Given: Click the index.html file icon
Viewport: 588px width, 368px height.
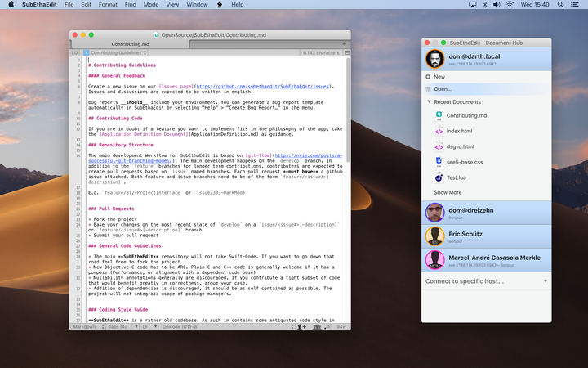Looking at the screenshot, I should (439, 131).
